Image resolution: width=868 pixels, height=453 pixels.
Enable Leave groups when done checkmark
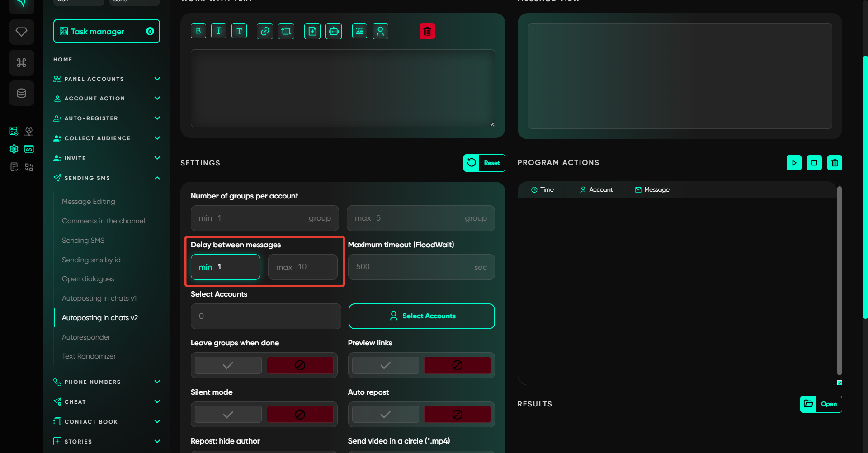point(228,365)
